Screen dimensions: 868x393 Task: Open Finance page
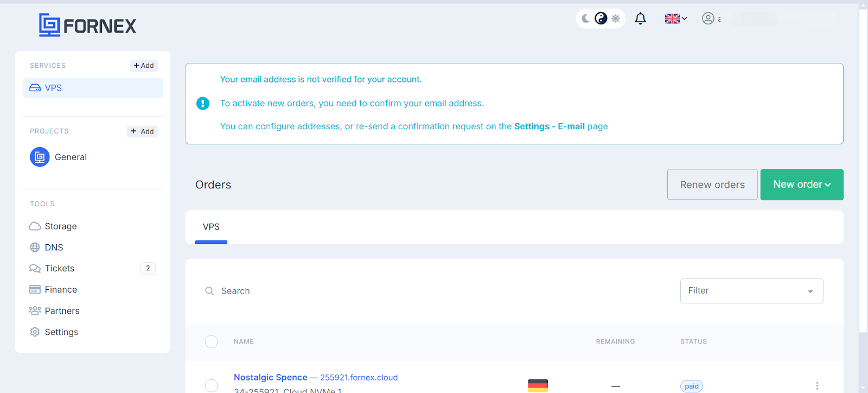tap(61, 290)
